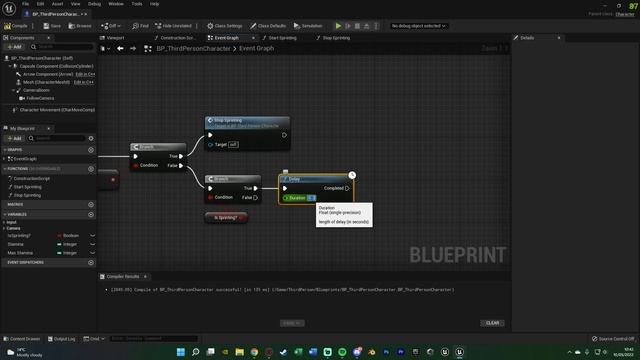Add new variable with plus icon

(91, 214)
